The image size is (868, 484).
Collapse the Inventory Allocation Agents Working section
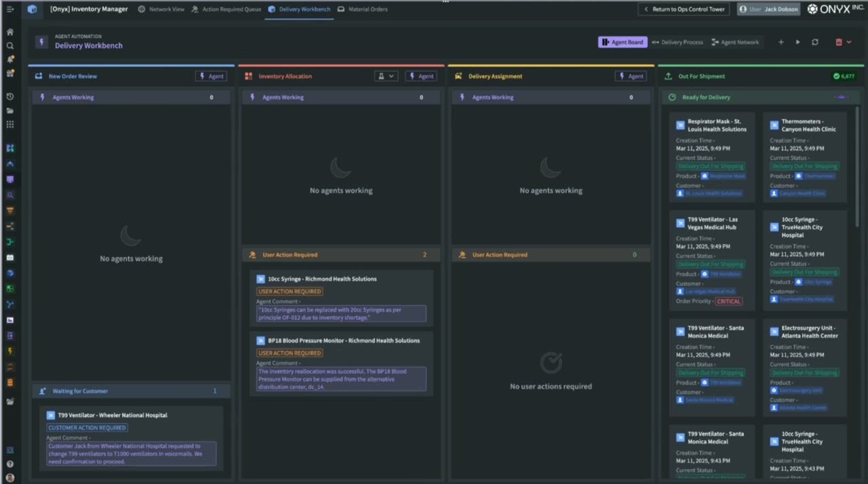click(x=341, y=97)
